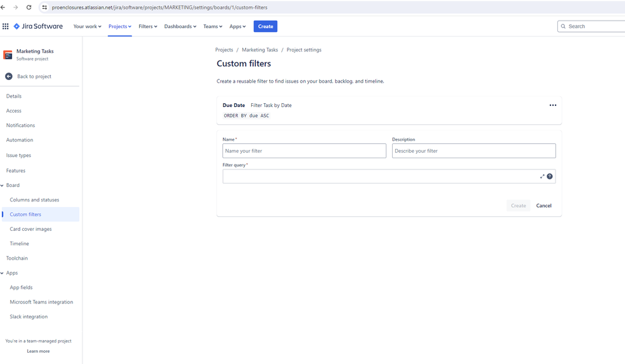Image resolution: width=625 pixels, height=364 pixels.
Task: Open the app switcher grid icon
Action: click(6, 26)
